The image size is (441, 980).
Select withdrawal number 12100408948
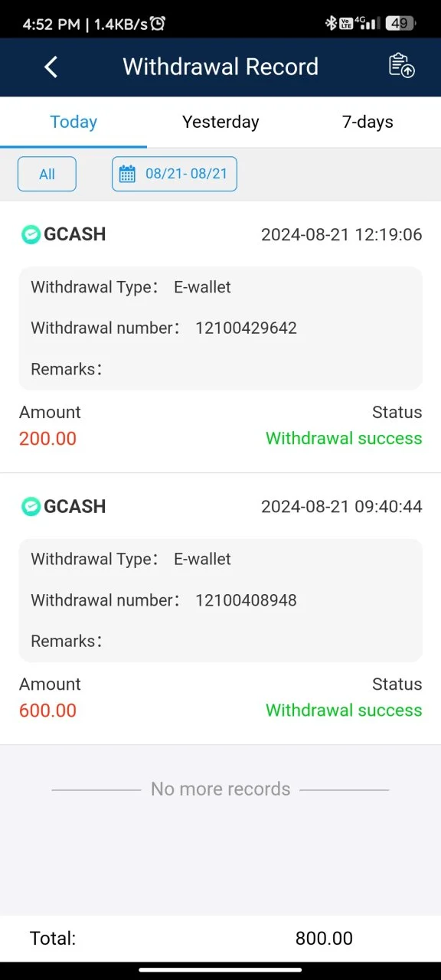pos(246,600)
